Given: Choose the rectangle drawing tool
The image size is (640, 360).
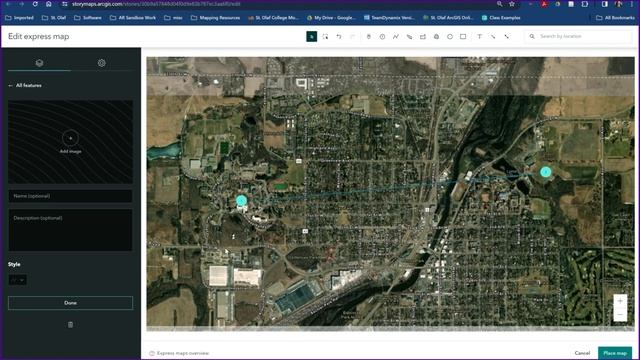Looking at the screenshot, I should tap(463, 37).
